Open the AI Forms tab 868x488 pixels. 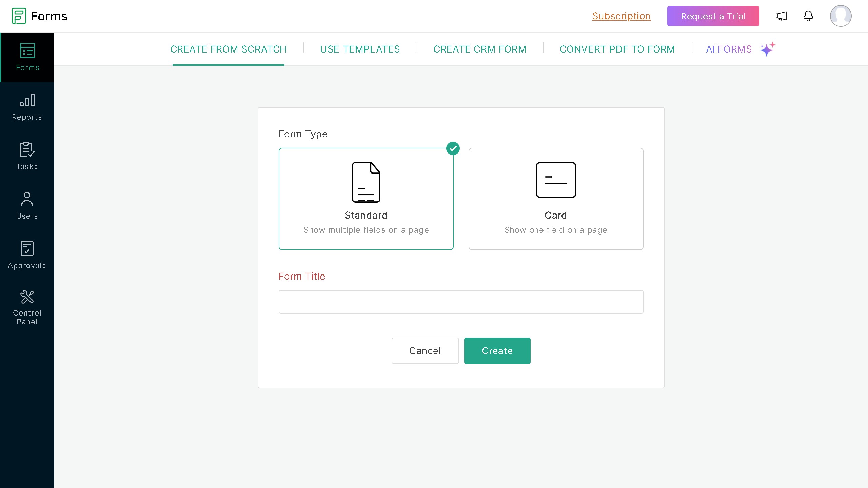tap(729, 49)
